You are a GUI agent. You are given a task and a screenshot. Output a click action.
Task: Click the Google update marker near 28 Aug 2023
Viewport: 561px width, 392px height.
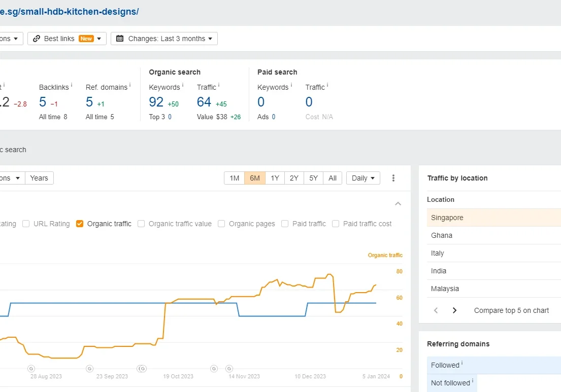click(x=31, y=368)
